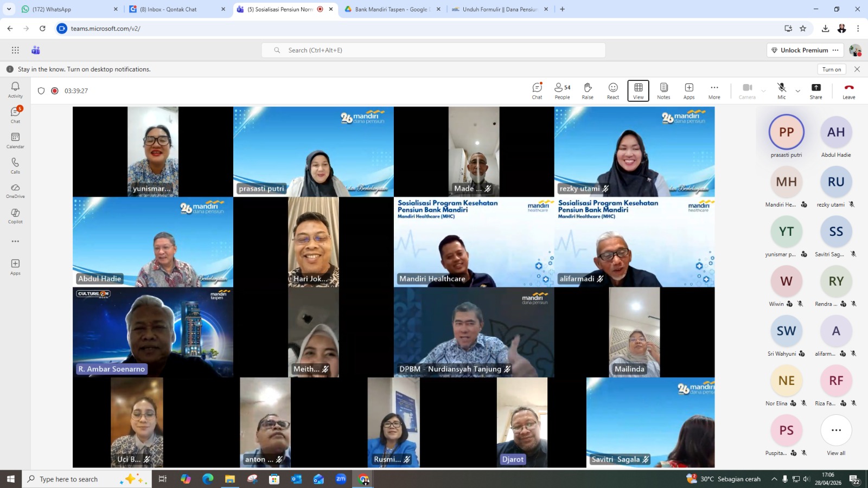Image resolution: width=868 pixels, height=488 pixels.
Task: Open the browser tab search dropdown
Action: [x=9, y=9]
